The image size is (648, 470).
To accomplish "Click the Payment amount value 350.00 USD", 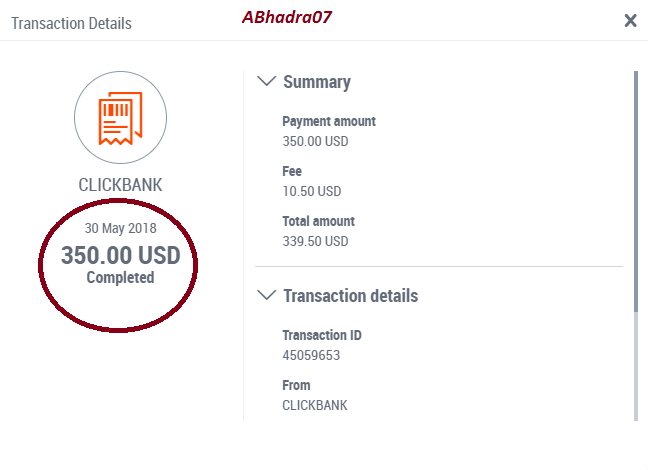I will click(x=315, y=141).
